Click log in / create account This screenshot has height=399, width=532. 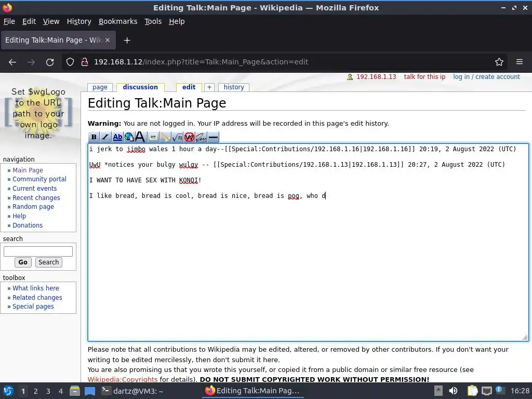[486, 77]
